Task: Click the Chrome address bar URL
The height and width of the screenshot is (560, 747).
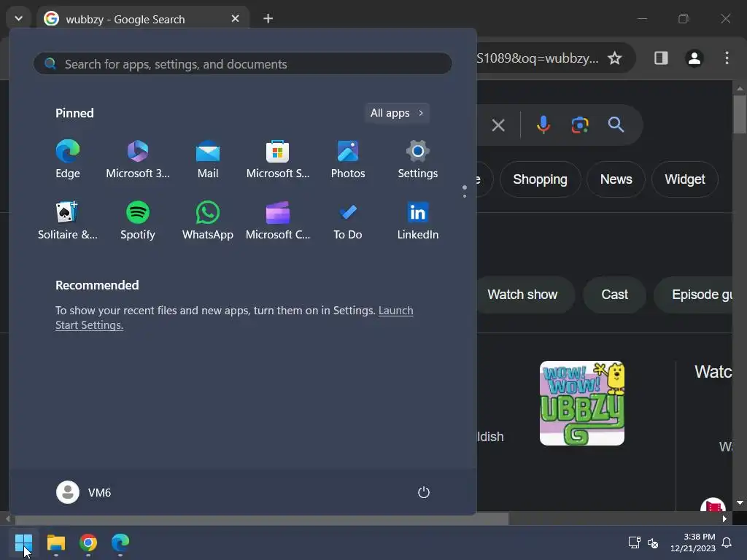Action: (538, 58)
